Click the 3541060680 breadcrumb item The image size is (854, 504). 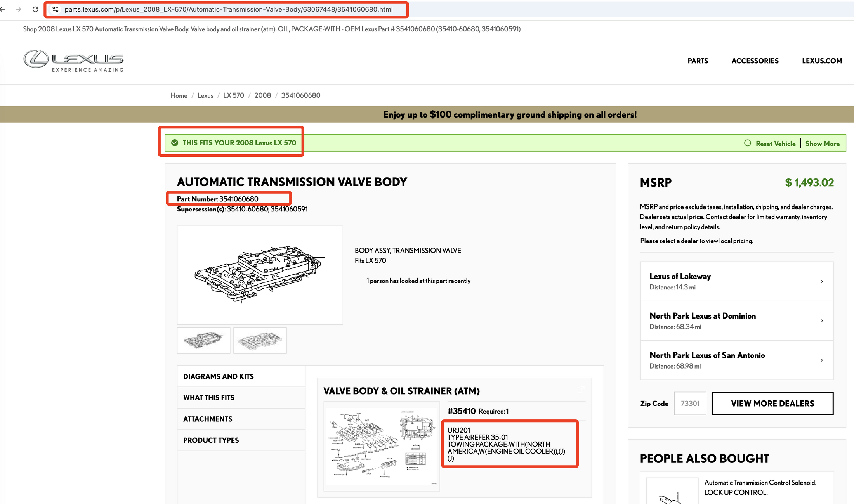coord(300,95)
